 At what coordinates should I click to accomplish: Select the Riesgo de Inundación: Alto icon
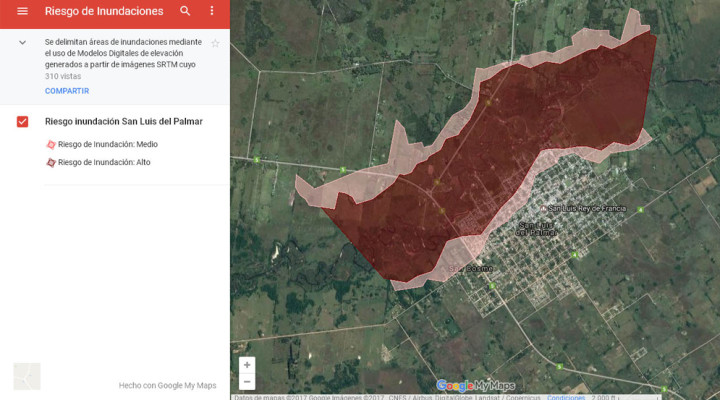click(x=51, y=162)
